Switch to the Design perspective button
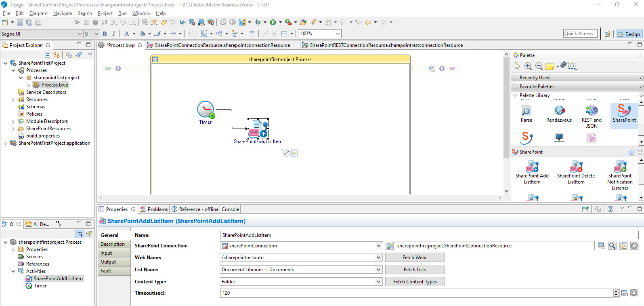This screenshot has width=644, height=306. (x=629, y=34)
